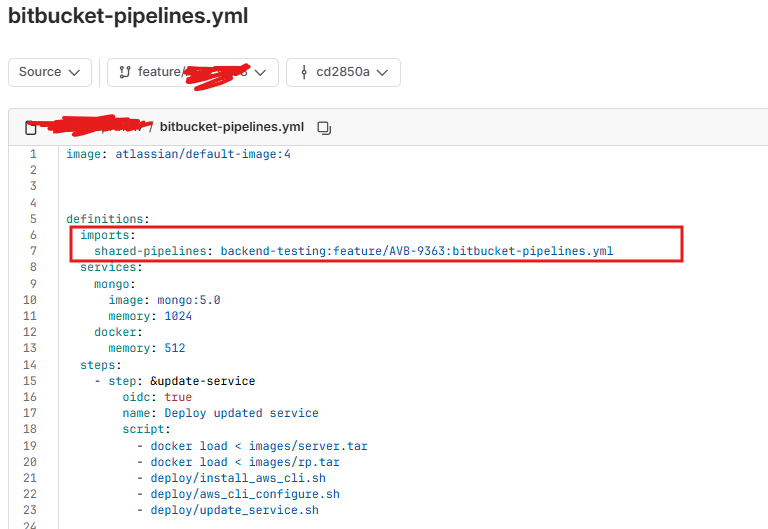Click the mongo:5.0 image value

(x=189, y=300)
